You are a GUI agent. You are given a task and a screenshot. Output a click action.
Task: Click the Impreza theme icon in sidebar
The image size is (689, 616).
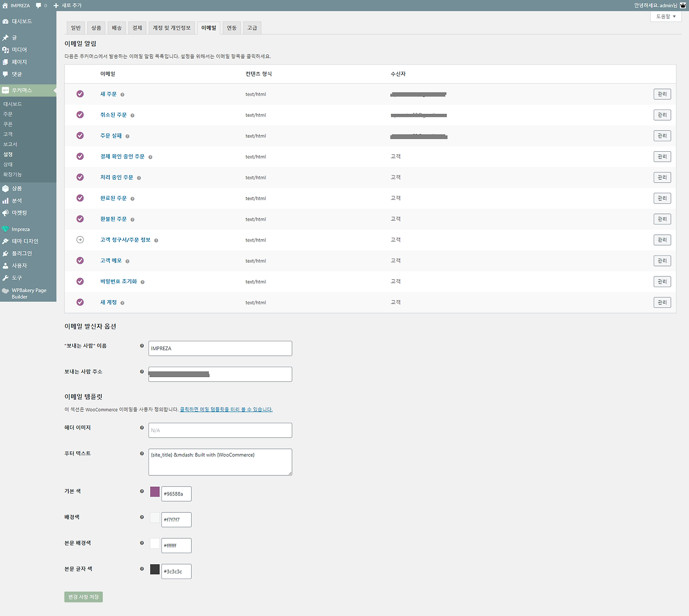pyautogui.click(x=5, y=229)
